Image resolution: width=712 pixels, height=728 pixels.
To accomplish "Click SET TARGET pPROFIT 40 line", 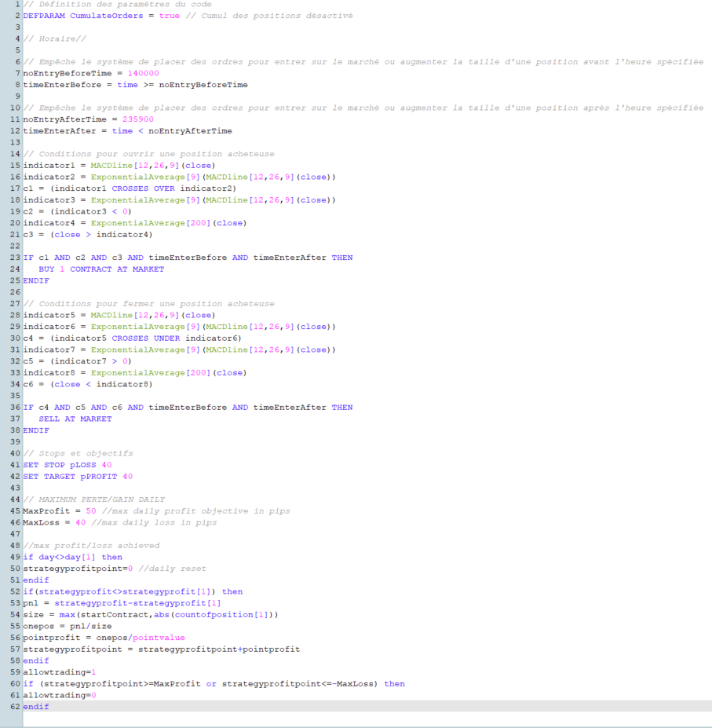I will [x=78, y=477].
